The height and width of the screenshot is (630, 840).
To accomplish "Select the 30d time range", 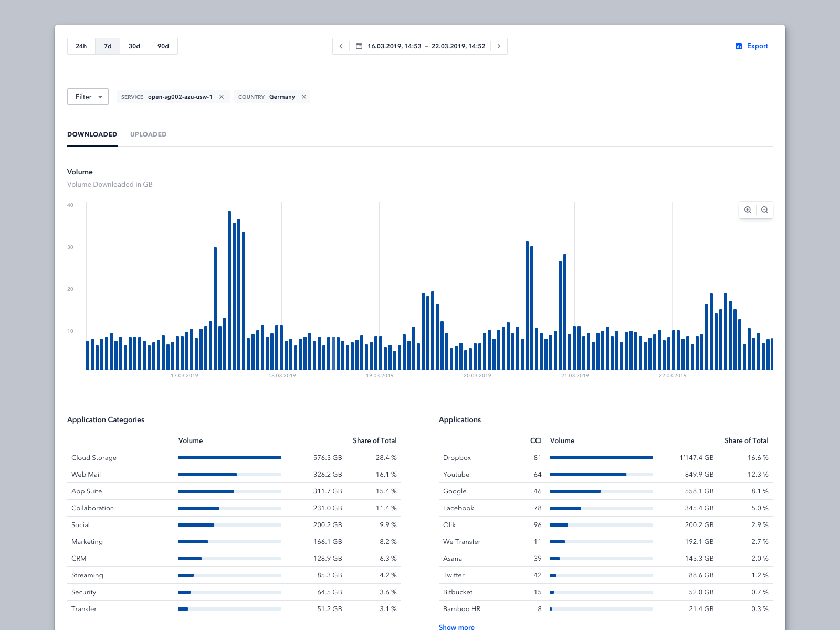I will tap(134, 46).
